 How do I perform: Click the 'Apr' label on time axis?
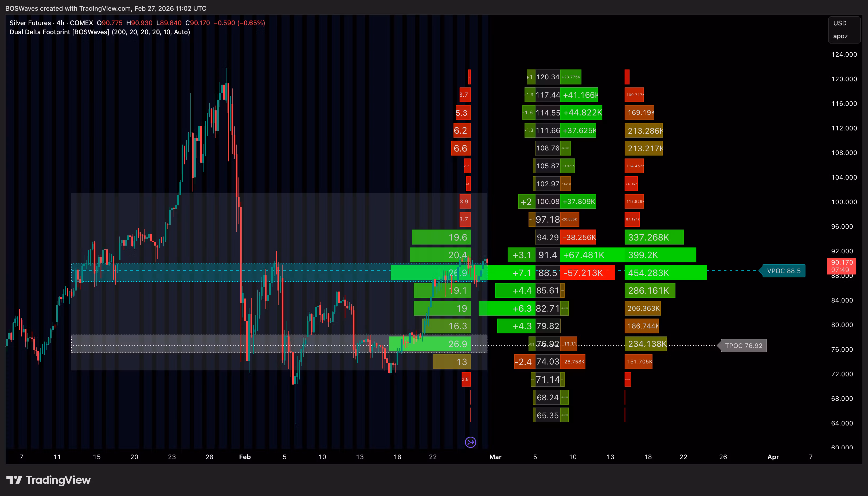click(773, 457)
